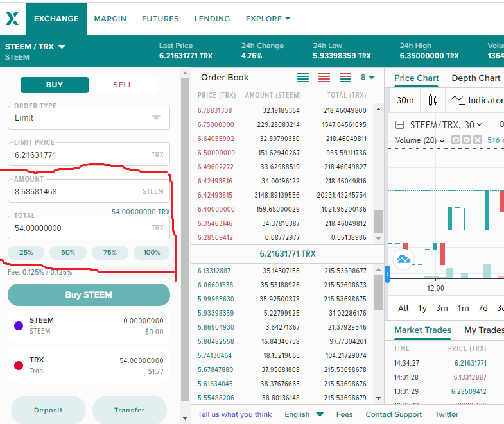The image size is (504, 424).
Task: Click the Poloniex X logo
Action: tap(13, 19)
